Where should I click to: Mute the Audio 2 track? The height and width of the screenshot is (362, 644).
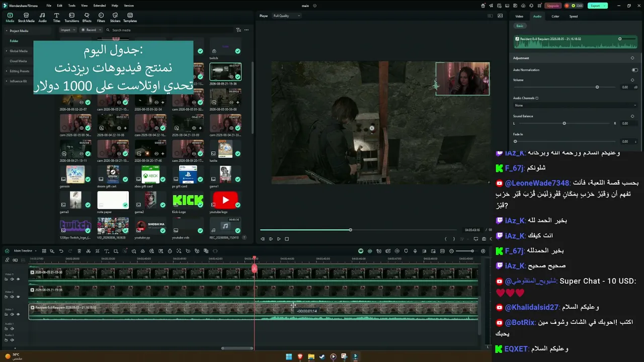(x=12, y=340)
